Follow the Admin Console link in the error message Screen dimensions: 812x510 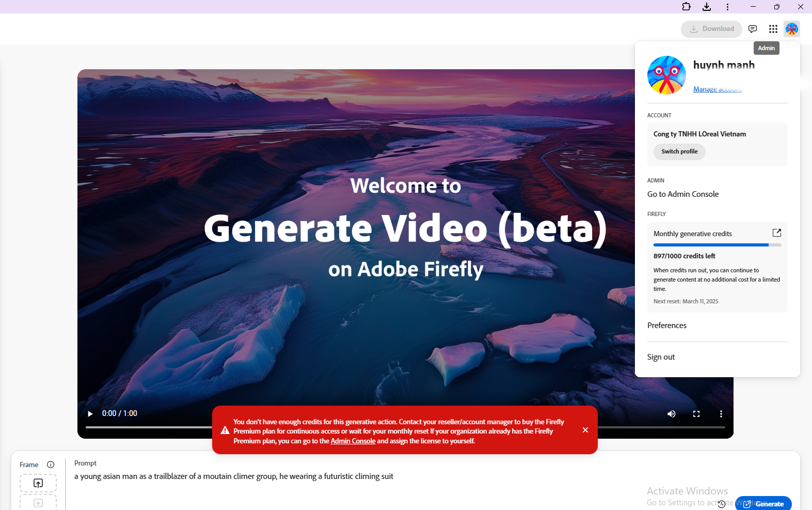tap(353, 441)
